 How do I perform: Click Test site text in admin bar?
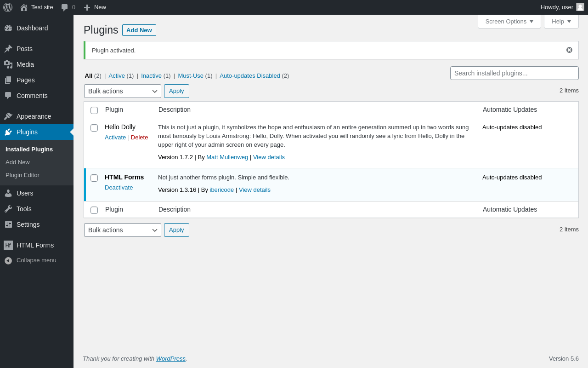coord(42,7)
